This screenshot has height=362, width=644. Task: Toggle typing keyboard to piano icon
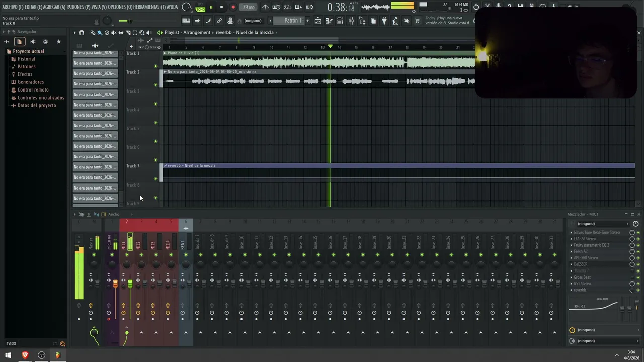tap(186, 21)
